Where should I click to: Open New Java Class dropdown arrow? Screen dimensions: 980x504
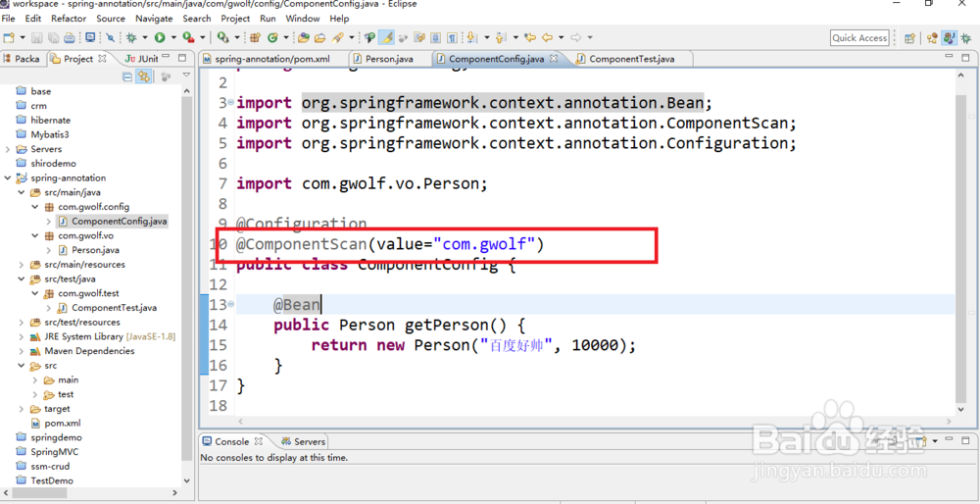coord(285,37)
